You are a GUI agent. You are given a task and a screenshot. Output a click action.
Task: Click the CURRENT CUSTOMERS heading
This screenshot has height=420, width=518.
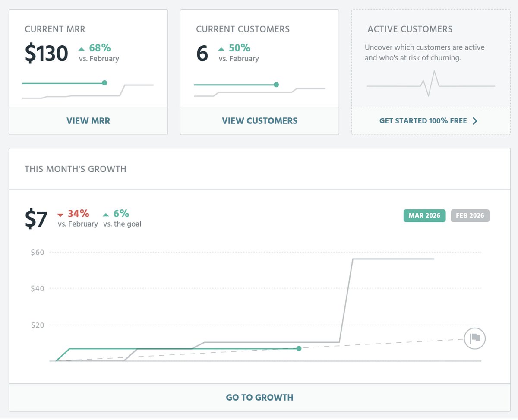click(243, 29)
